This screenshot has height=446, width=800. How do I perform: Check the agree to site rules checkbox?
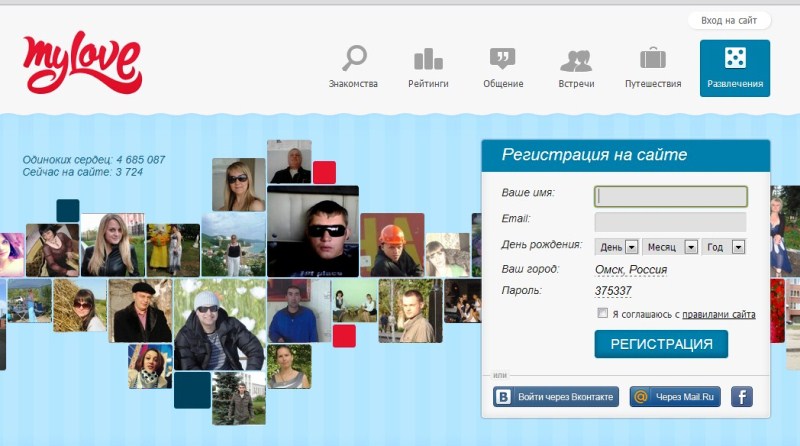[x=602, y=314]
